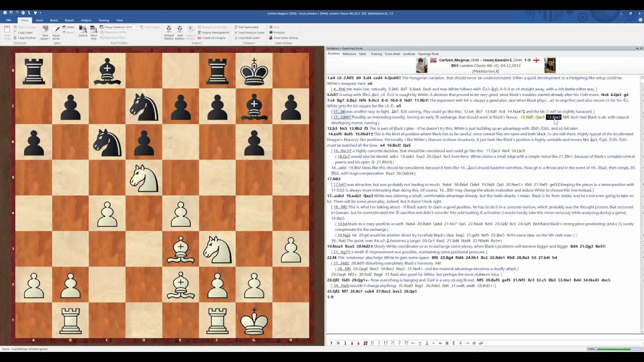The width and height of the screenshot is (644, 362).
Task: Click Carlsen's player photo
Action: click(x=422, y=65)
